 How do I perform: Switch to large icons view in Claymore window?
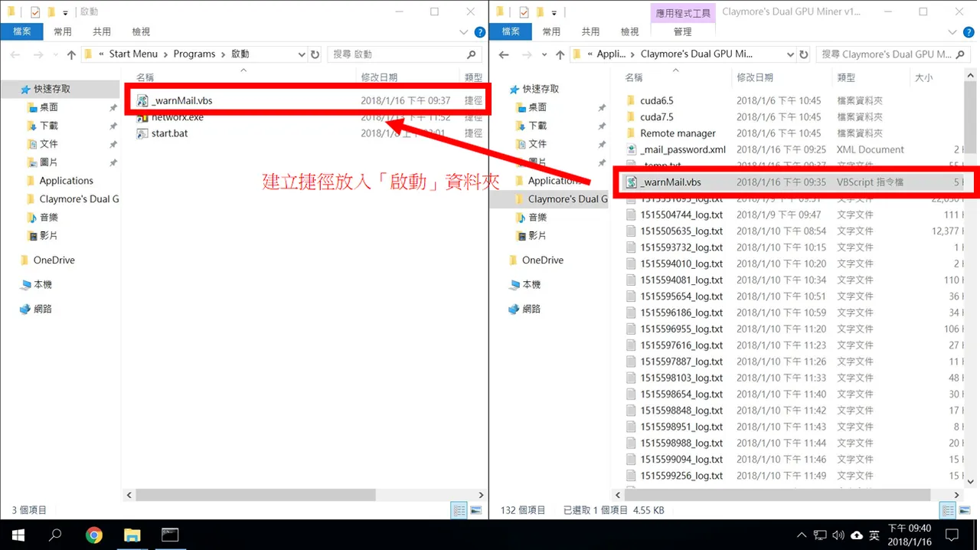click(964, 510)
